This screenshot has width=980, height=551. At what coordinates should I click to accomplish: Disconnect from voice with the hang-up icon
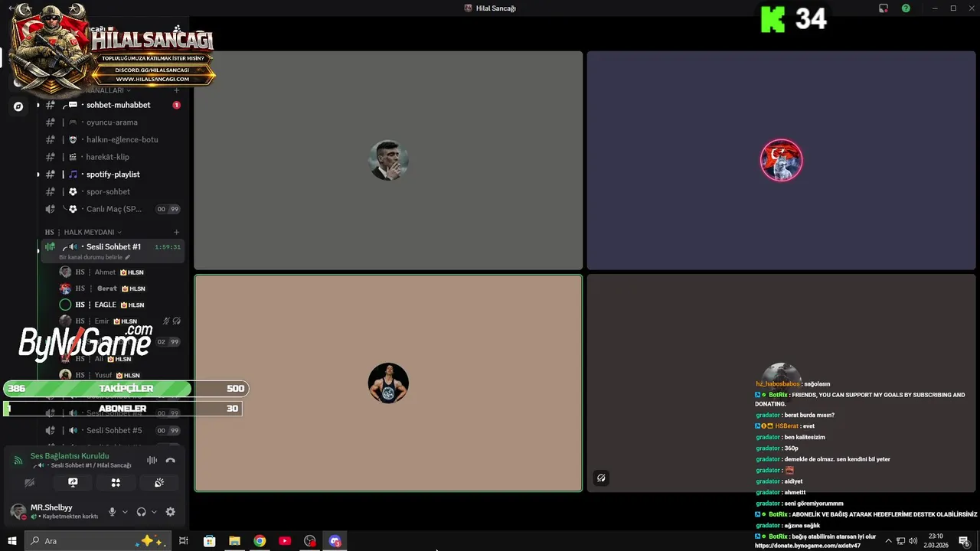point(171,460)
